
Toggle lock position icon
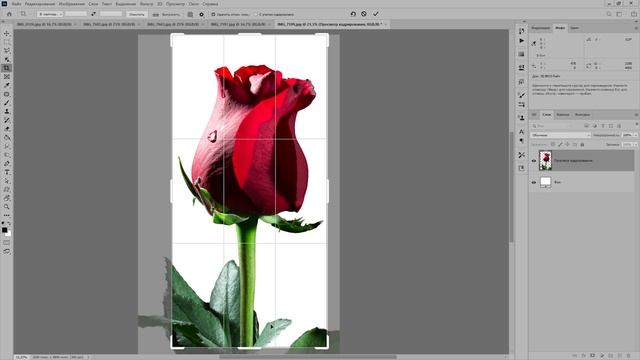pos(567,144)
